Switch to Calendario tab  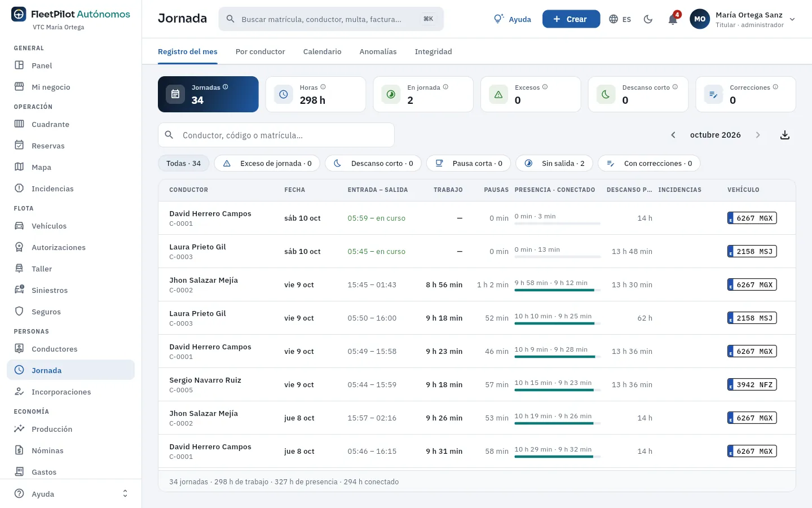click(322, 51)
